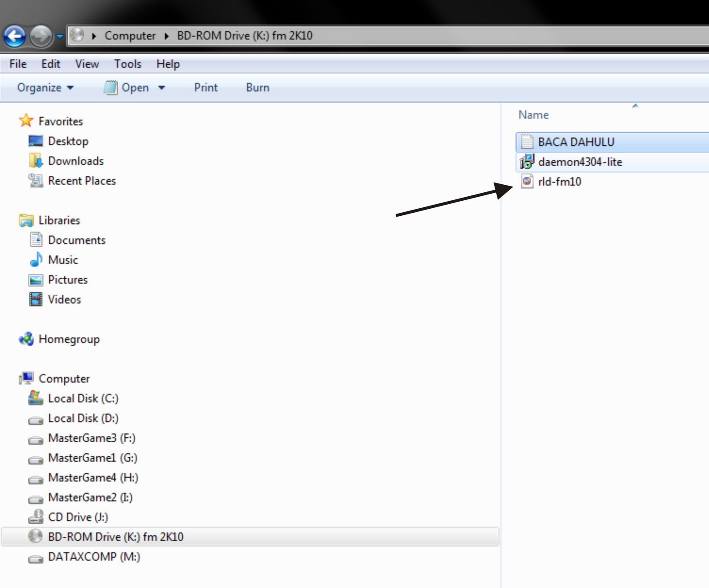Open MasterGame3 (F:) drive

pos(92,438)
